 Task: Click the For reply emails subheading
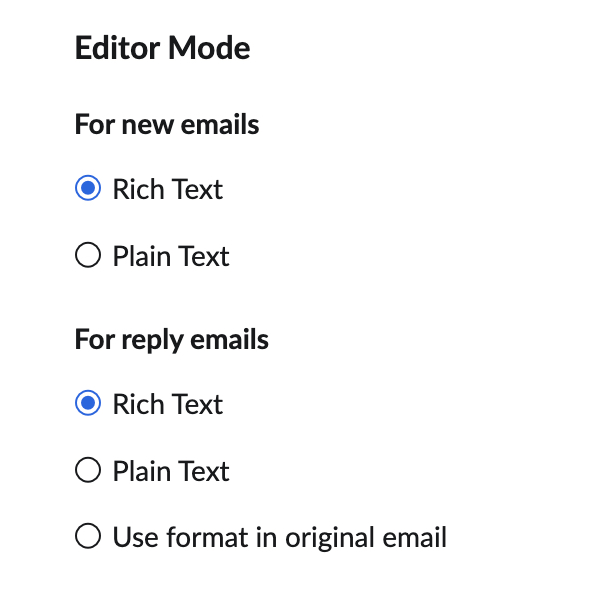172,340
